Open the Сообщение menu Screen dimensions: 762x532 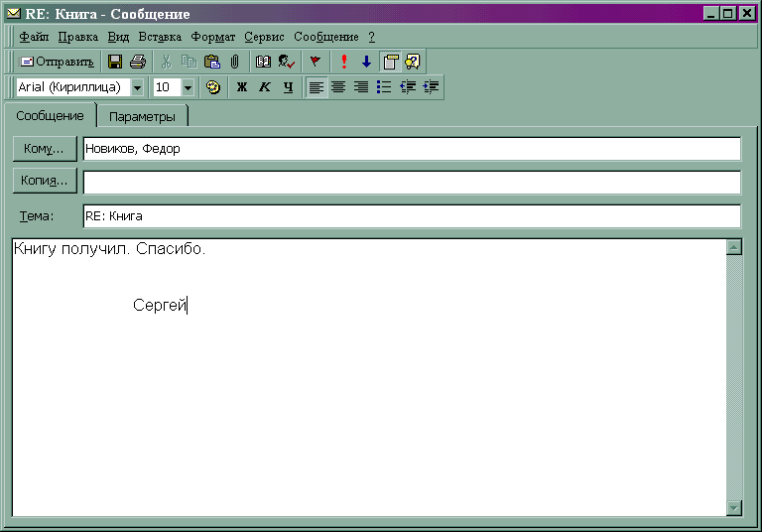(x=326, y=37)
